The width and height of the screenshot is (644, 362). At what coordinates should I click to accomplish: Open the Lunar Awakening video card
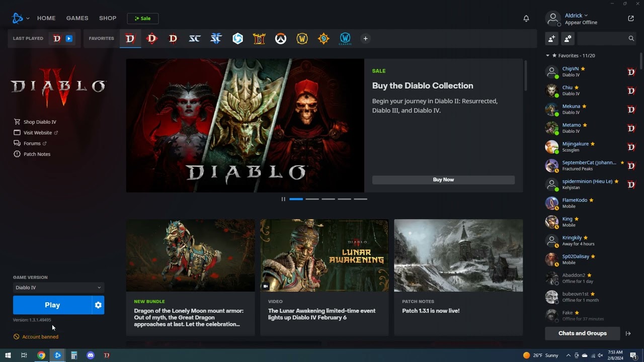tap(325, 277)
